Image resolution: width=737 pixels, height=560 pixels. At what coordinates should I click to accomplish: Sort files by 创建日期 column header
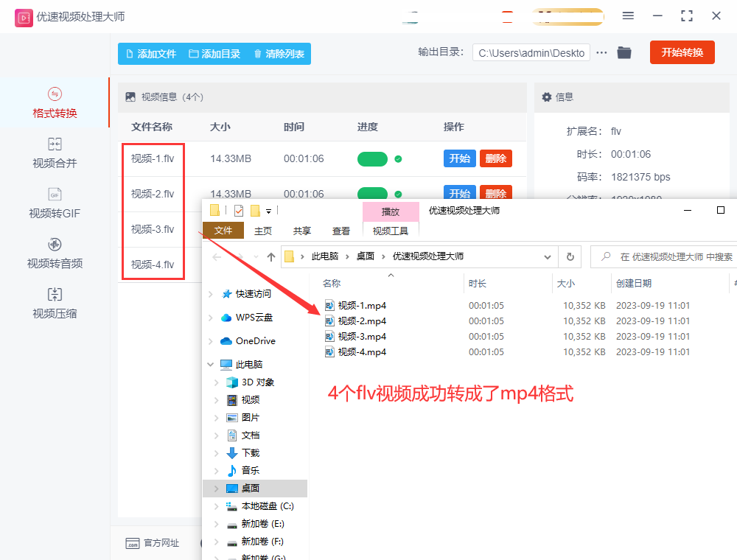[634, 283]
